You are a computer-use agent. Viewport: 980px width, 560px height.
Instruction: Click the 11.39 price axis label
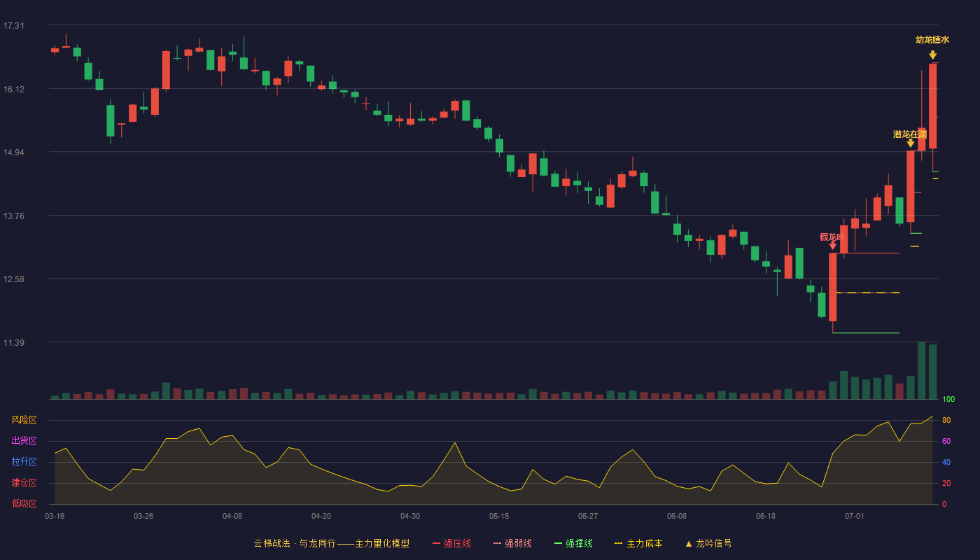pos(13,343)
